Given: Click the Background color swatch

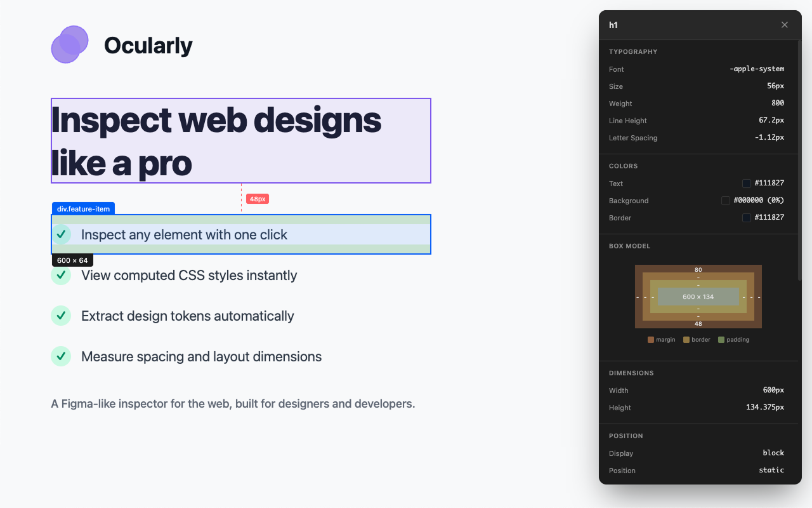Looking at the screenshot, I should [726, 201].
